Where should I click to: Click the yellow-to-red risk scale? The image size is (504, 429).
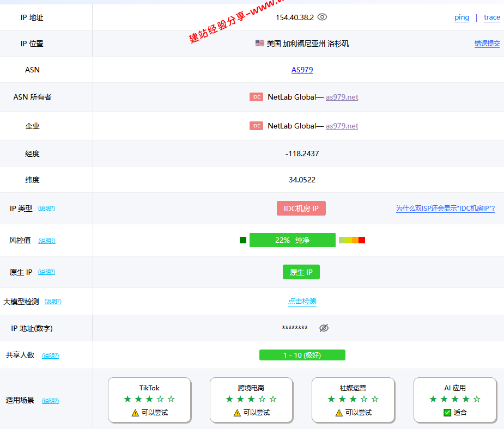352,240
